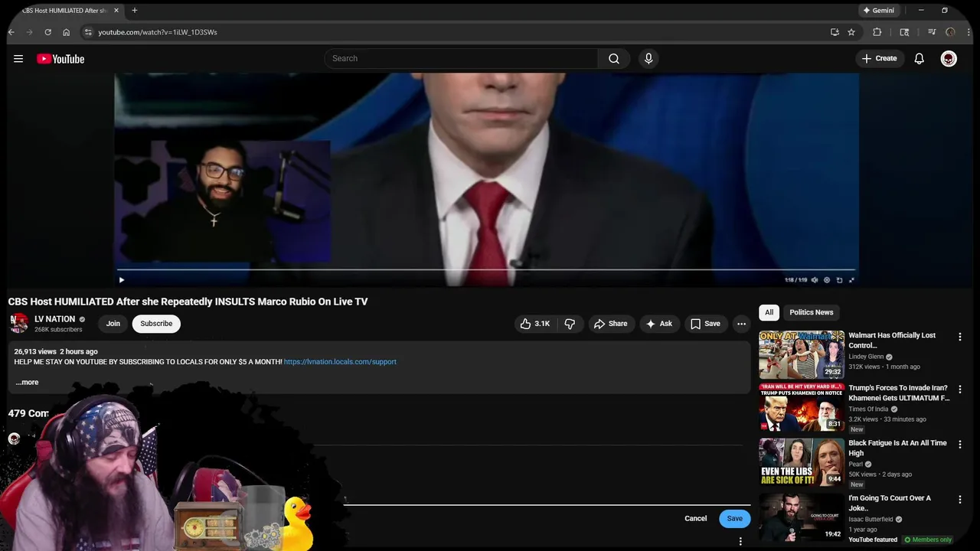This screenshot has height=551, width=980.
Task: Open the Times Of India channel name
Action: (x=868, y=409)
